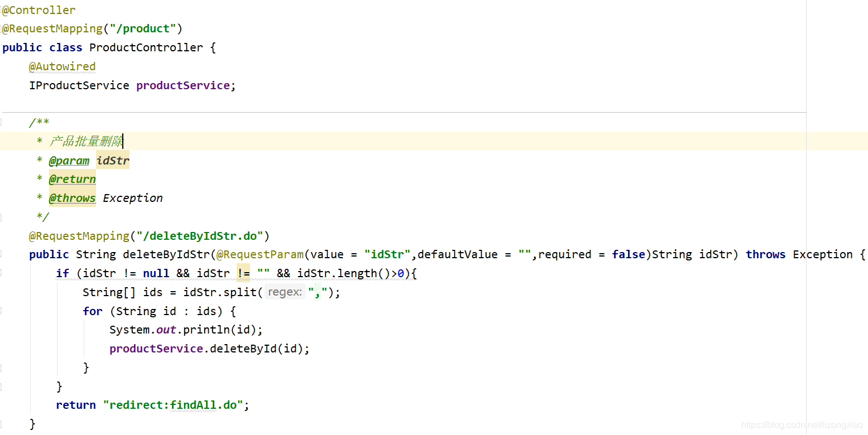
Task: Select the "/product" mapping string
Action: click(143, 28)
